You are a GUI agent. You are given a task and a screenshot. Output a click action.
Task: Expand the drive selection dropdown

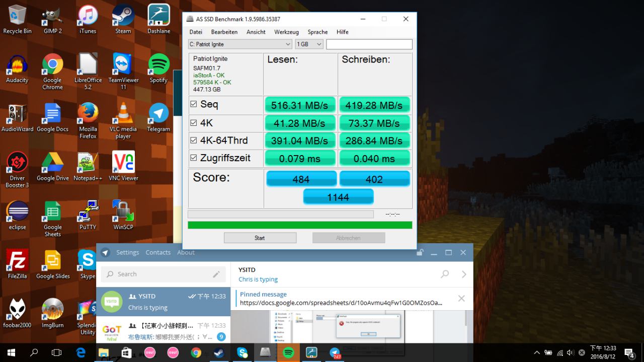click(288, 44)
